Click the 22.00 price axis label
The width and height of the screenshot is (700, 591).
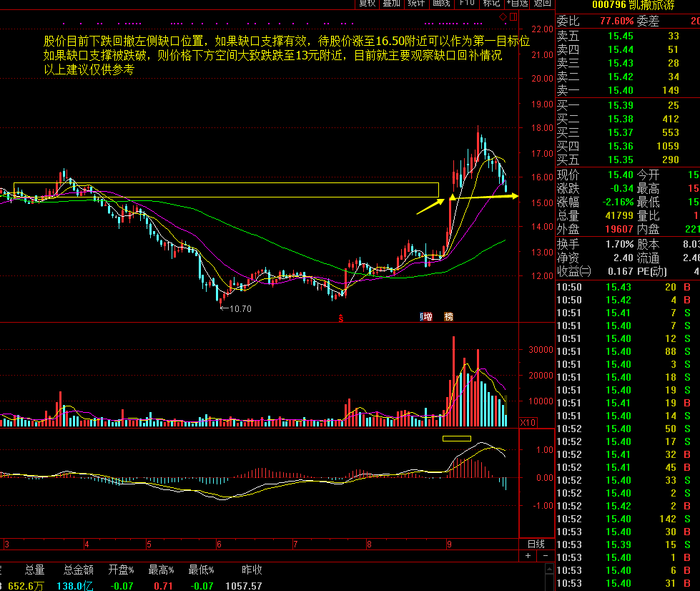point(542,29)
